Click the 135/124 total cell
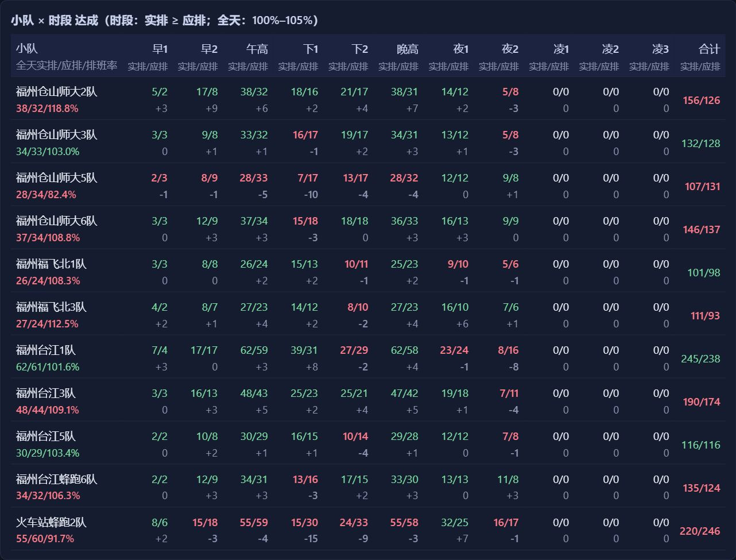 [702, 488]
